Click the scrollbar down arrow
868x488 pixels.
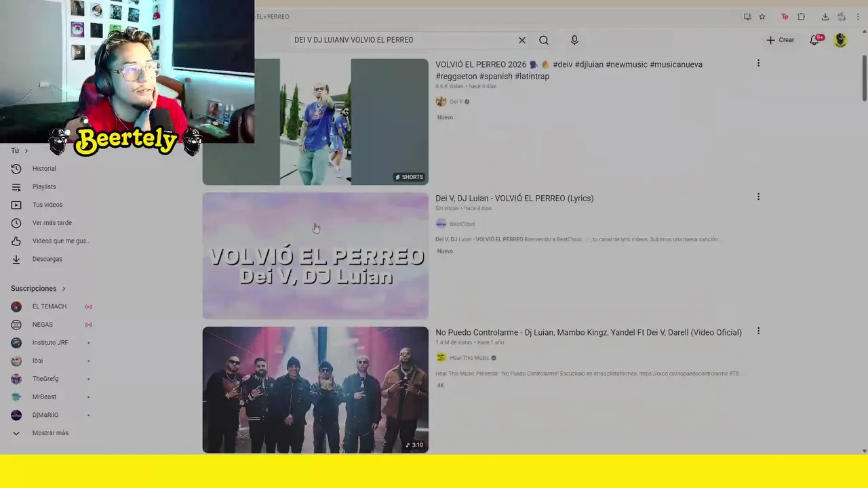(864, 451)
